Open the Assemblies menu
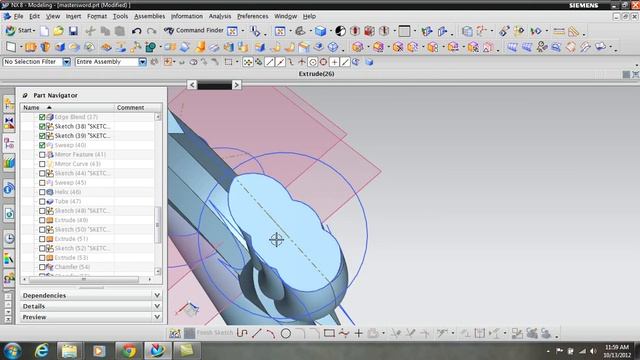Screen dimensions: 640x360 150,16
